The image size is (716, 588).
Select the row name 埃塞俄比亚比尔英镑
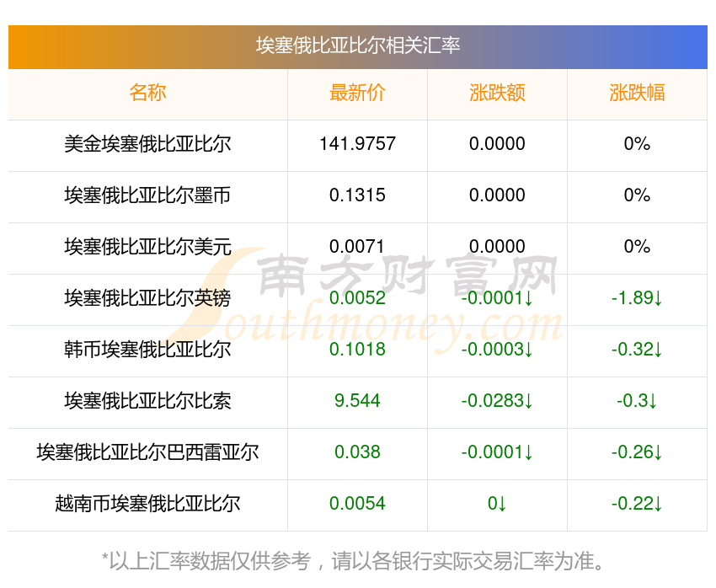147,298
